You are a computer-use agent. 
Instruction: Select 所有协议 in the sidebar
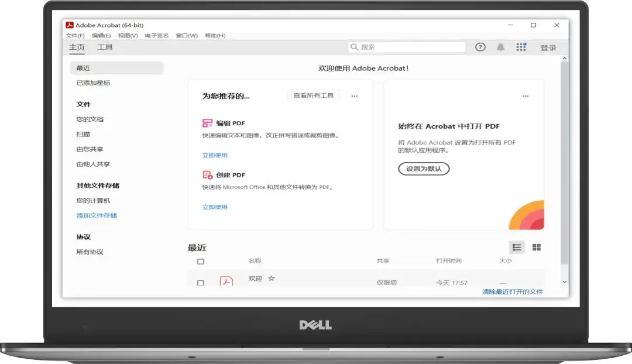90,252
